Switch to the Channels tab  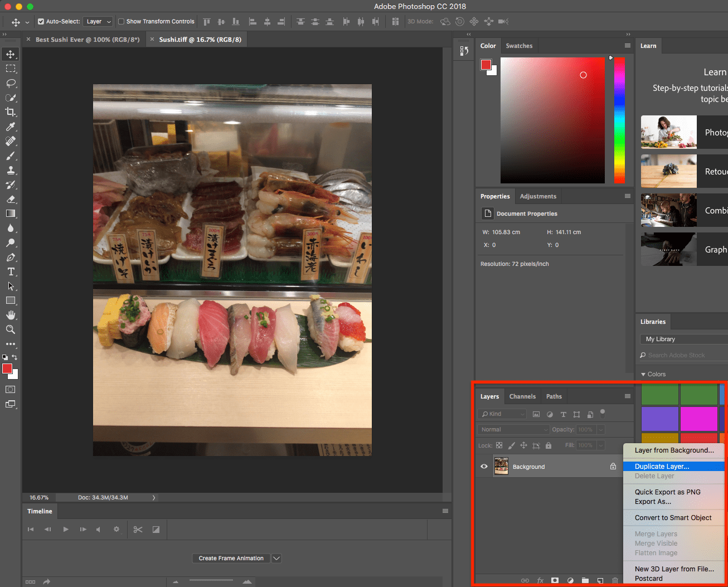click(522, 396)
